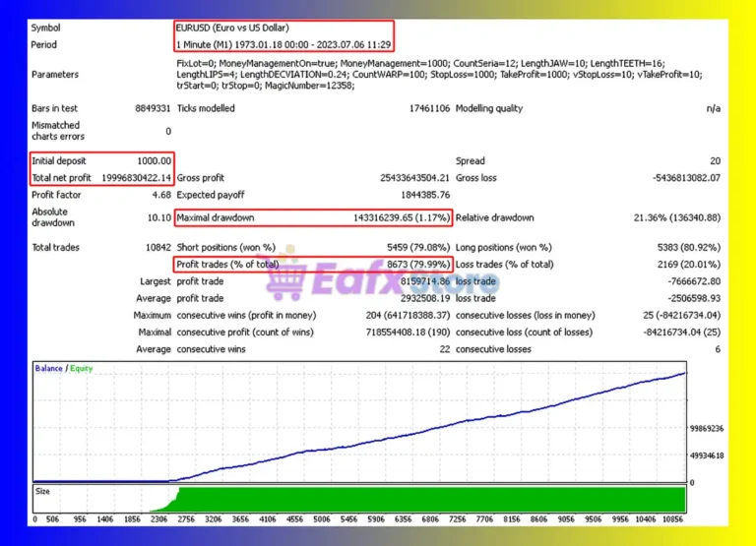Click the Maximal drawdown value 143316239.65 (1.17%)
756x546 pixels.
(x=402, y=217)
